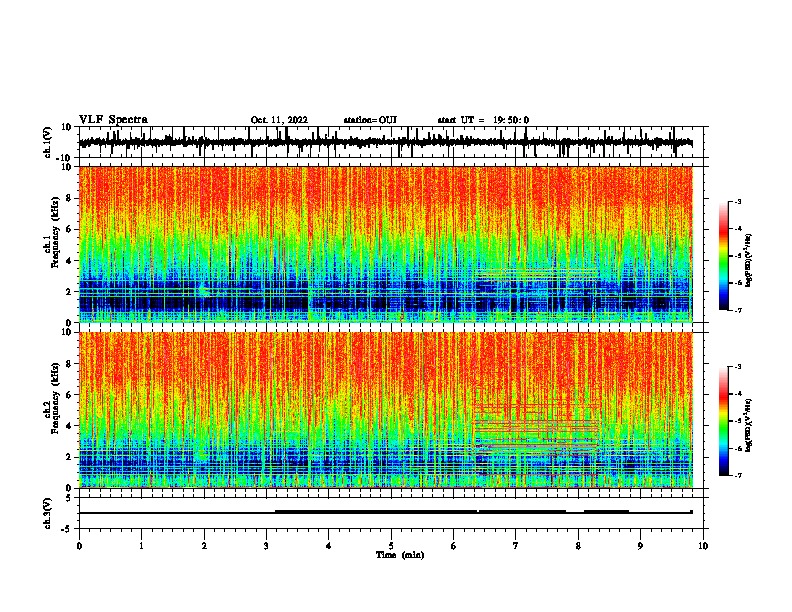Click the "8" kHz tick on ch.1 spectrogram

(69, 198)
